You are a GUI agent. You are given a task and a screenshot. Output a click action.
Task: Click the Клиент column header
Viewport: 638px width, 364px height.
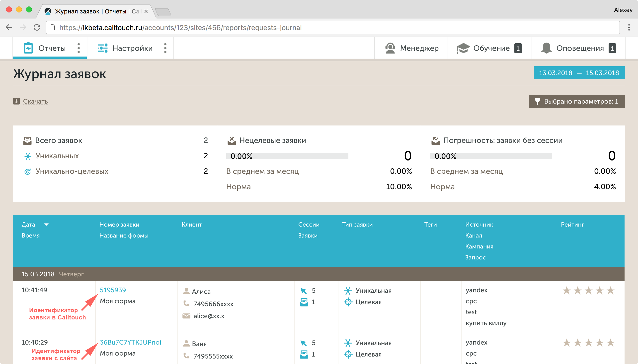(x=192, y=224)
